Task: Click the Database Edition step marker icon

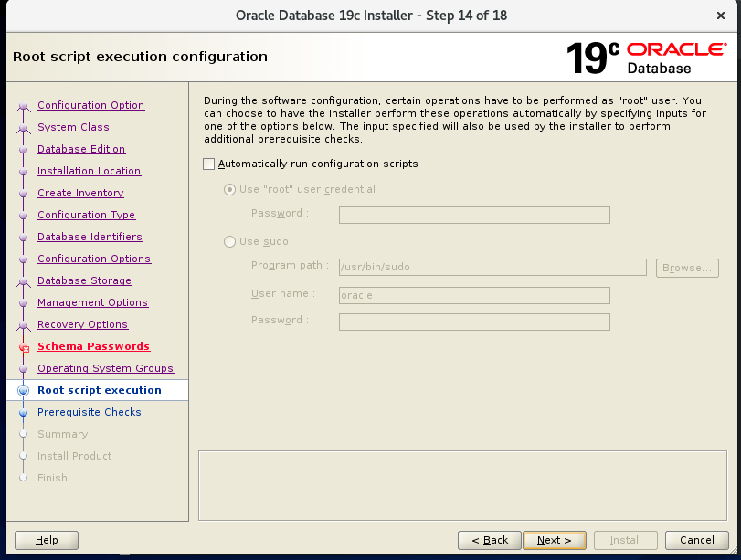Action: (x=23, y=150)
